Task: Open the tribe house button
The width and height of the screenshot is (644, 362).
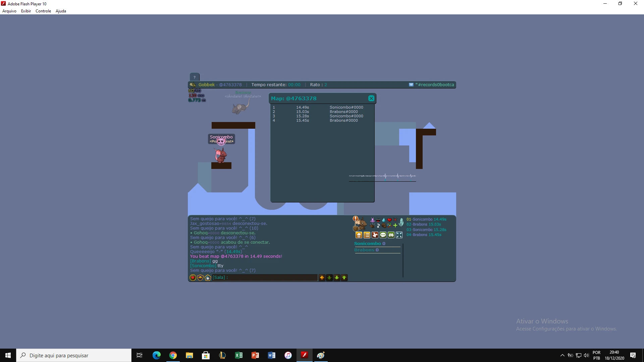Action: [x=359, y=235]
